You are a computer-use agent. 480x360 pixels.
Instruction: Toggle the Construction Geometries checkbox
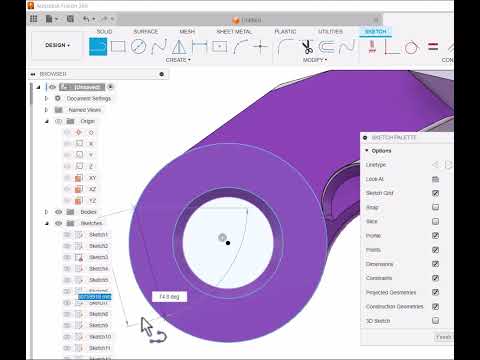[435, 306]
